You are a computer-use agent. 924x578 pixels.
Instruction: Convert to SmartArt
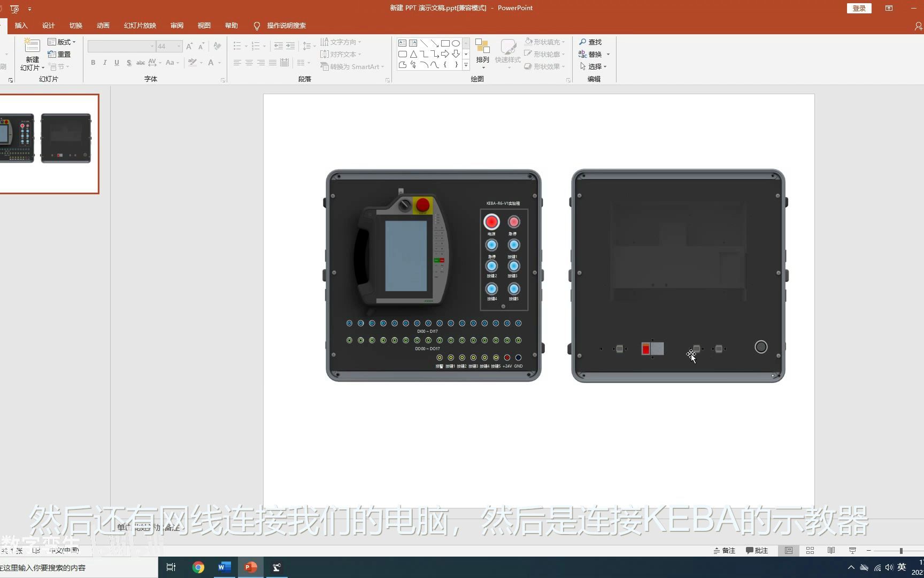[x=352, y=66]
